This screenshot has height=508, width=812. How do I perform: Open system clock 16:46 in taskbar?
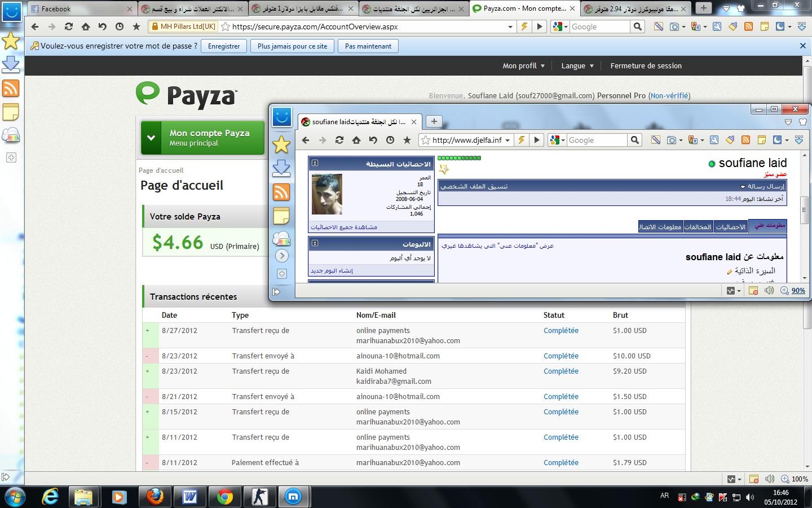pyautogui.click(x=781, y=493)
